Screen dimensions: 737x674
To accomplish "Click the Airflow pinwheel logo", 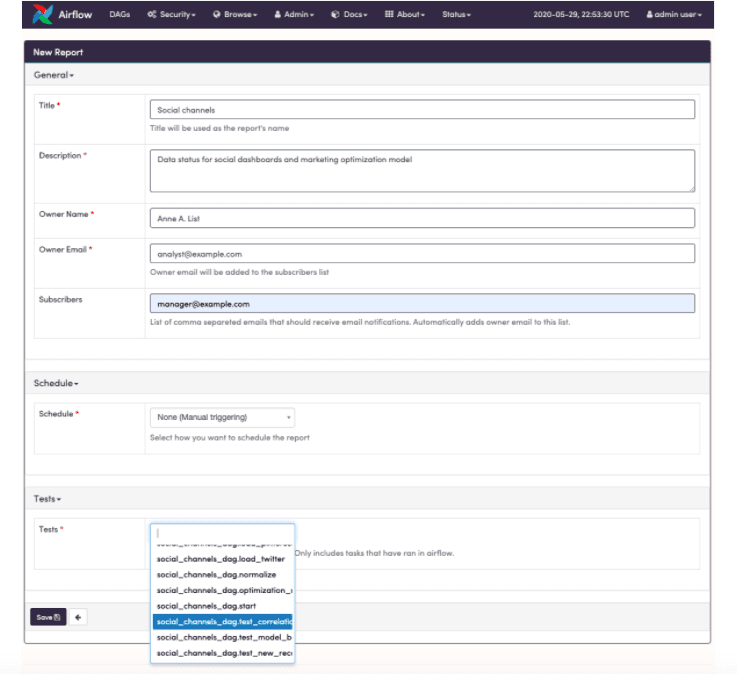I will pos(43,15).
